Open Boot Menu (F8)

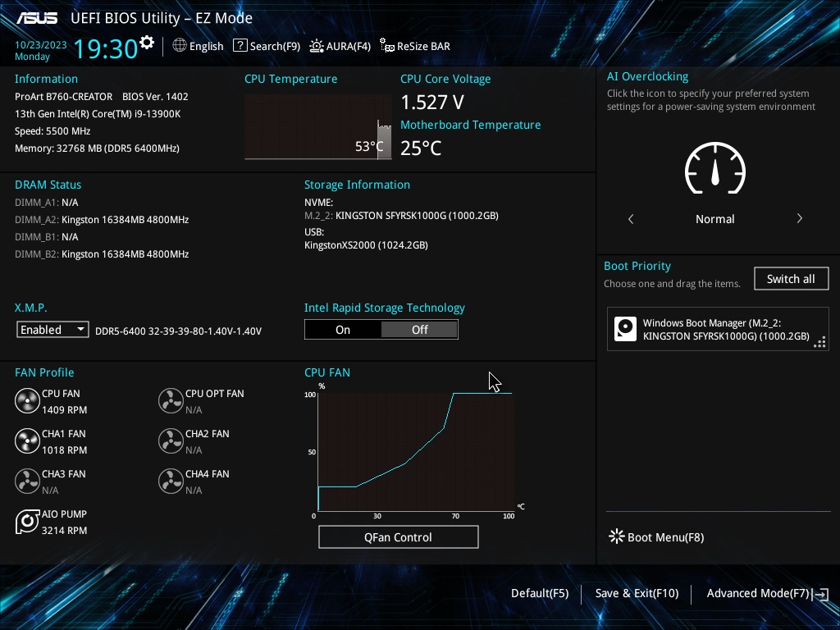[656, 536]
